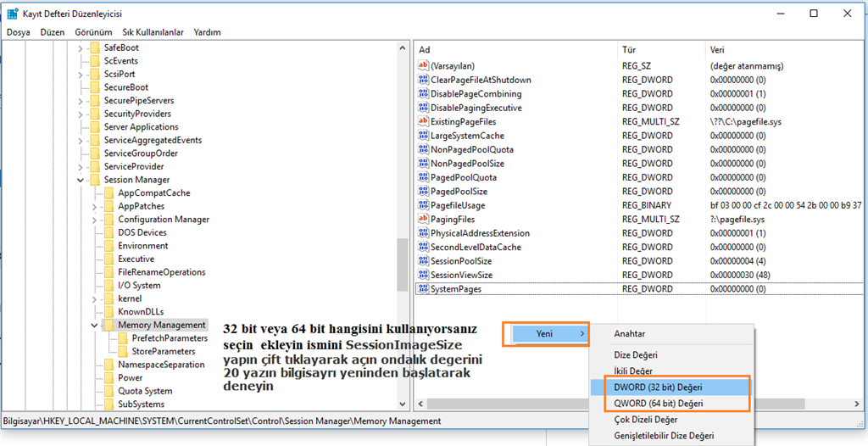Choose Dize Değeri from the submenu
The height and width of the screenshot is (446, 868).
(636, 354)
